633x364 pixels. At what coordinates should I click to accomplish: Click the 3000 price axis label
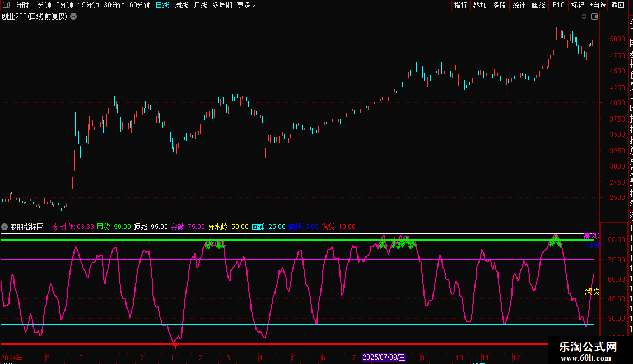click(x=617, y=166)
